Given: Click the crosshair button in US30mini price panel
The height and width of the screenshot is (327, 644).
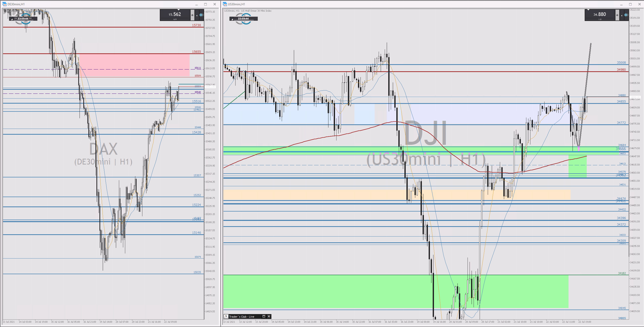Looking at the screenshot, I should pos(617,15).
